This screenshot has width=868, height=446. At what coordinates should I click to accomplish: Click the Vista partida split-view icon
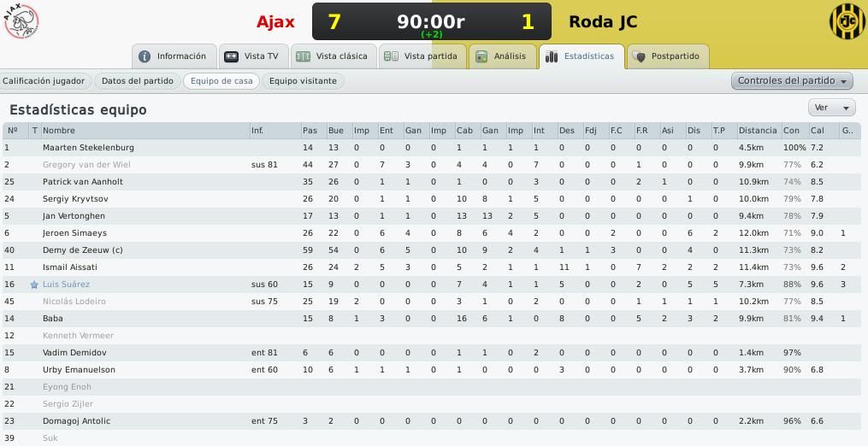click(x=392, y=56)
